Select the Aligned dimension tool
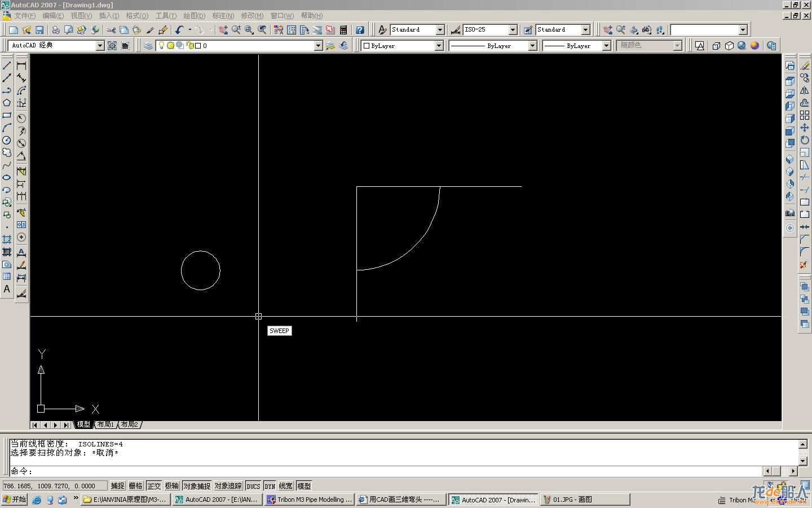This screenshot has width=812, height=508. tap(21, 78)
